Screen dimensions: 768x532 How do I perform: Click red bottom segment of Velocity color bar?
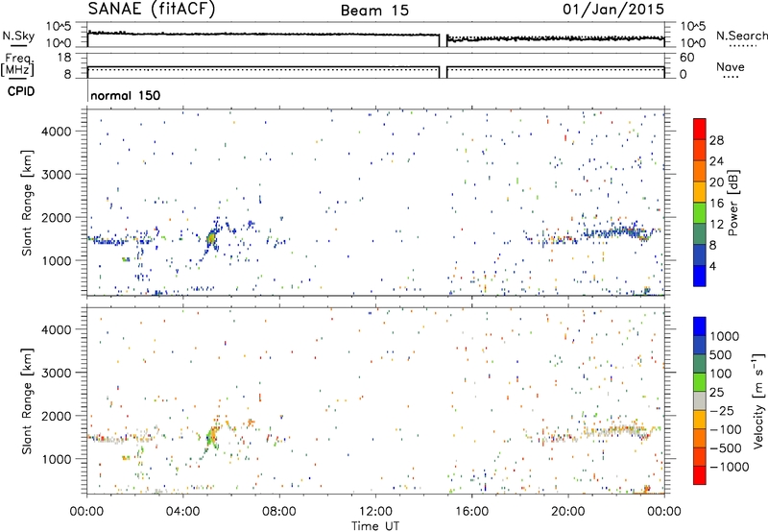coord(700,475)
